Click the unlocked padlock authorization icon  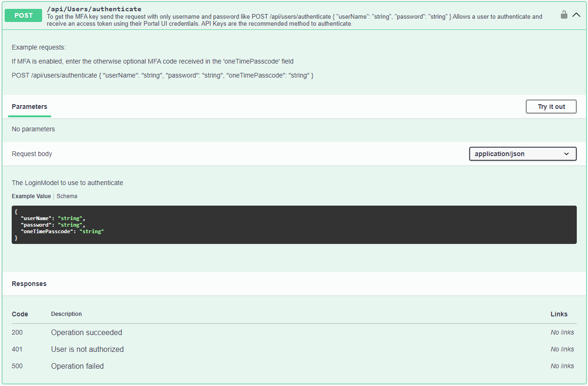[564, 15]
